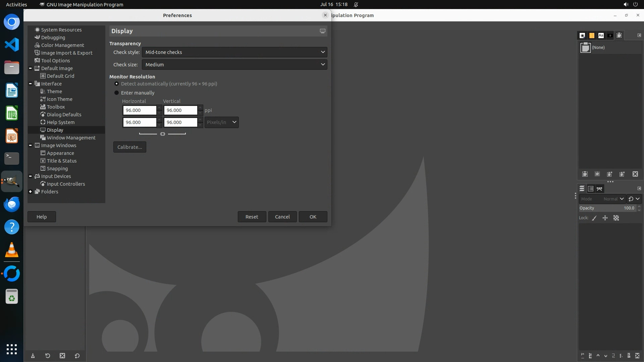644x362 pixels.
Task: Click the delete buffer icon
Action: (635, 174)
